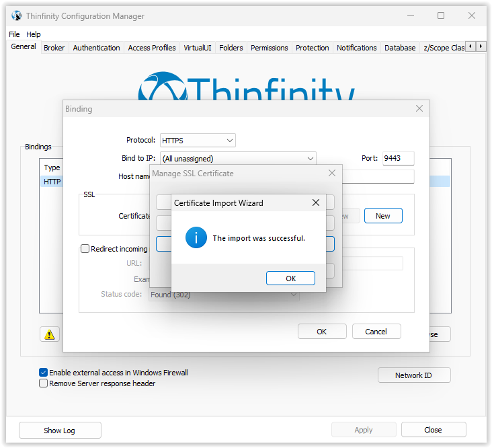Check Remove Server response header
The height and width of the screenshot is (448, 492).
click(x=43, y=383)
